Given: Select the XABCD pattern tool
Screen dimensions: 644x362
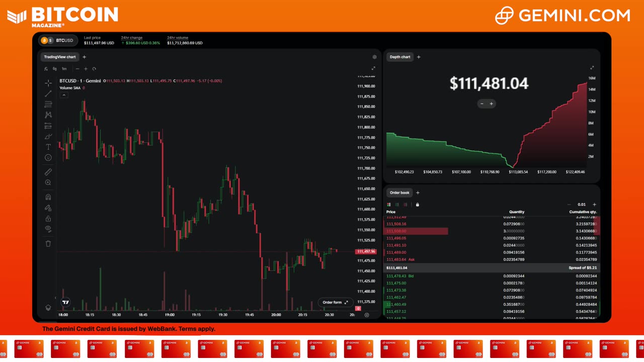Looking at the screenshot, I should point(48,115).
